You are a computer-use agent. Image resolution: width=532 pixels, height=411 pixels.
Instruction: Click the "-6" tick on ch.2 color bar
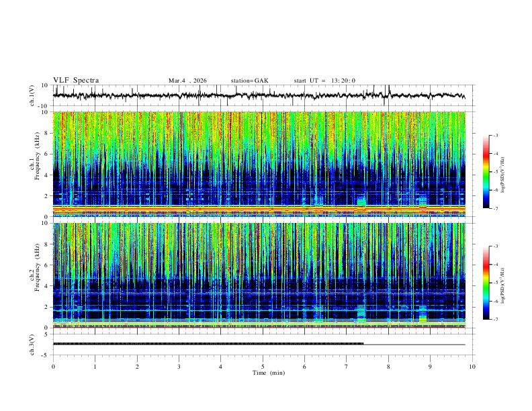click(496, 301)
